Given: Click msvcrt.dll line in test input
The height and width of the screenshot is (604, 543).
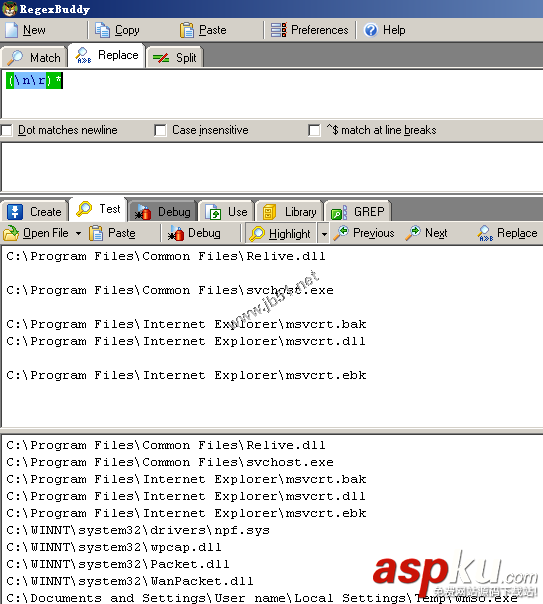Looking at the screenshot, I should click(186, 341).
